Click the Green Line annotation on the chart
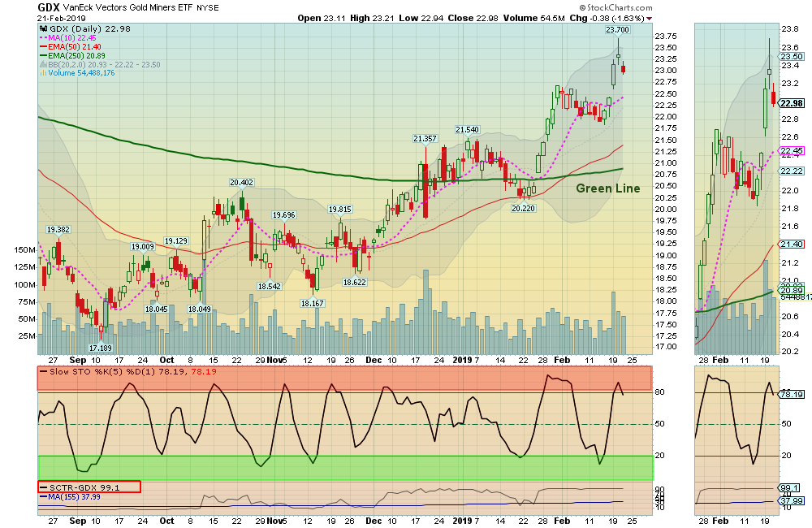The height and width of the screenshot is (528, 812). tap(607, 188)
